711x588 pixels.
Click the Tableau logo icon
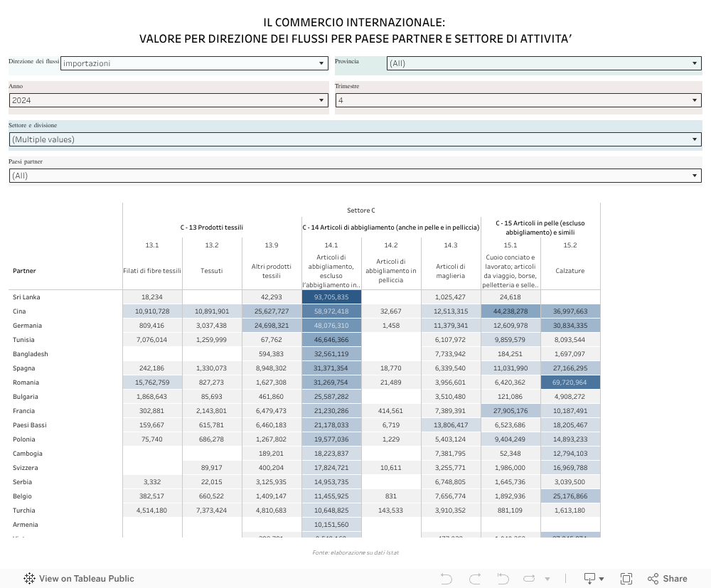click(30, 579)
